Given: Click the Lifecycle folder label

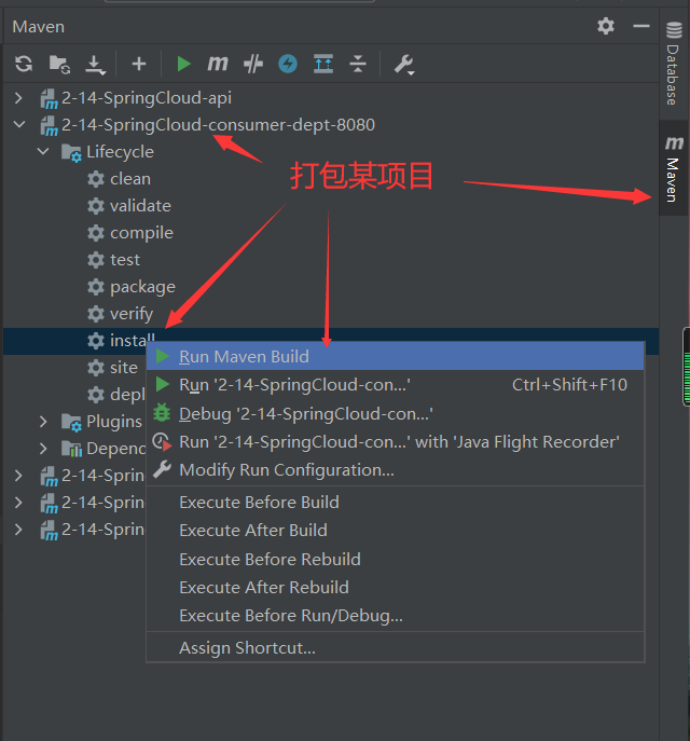Looking at the screenshot, I should 120,152.
